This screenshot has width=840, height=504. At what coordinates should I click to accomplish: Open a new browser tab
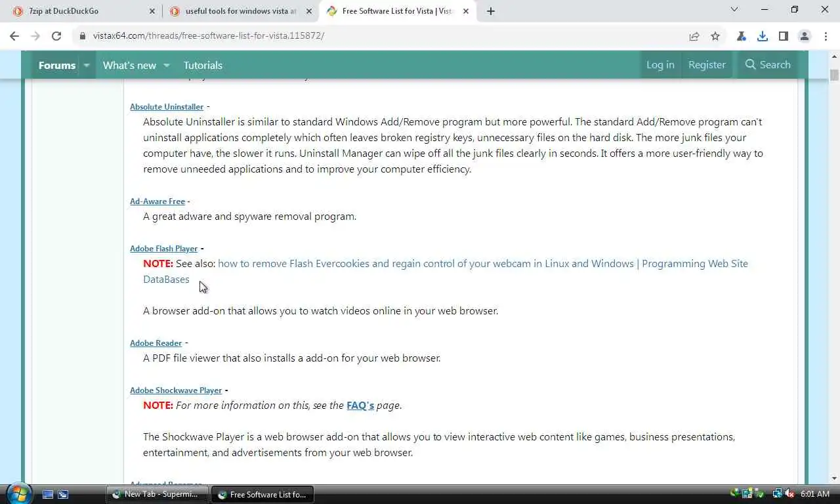coord(491,11)
